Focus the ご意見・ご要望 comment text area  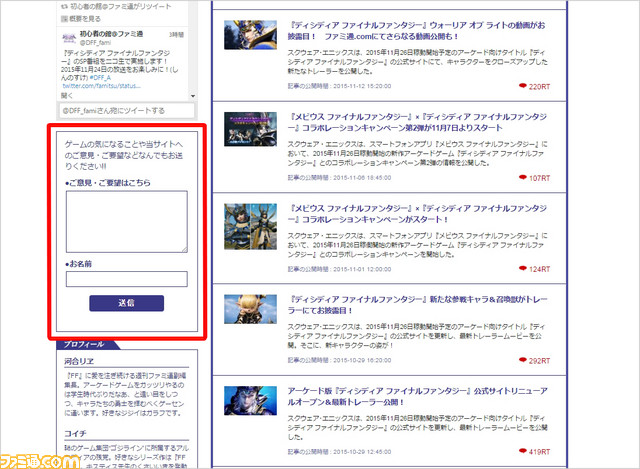pos(127,222)
